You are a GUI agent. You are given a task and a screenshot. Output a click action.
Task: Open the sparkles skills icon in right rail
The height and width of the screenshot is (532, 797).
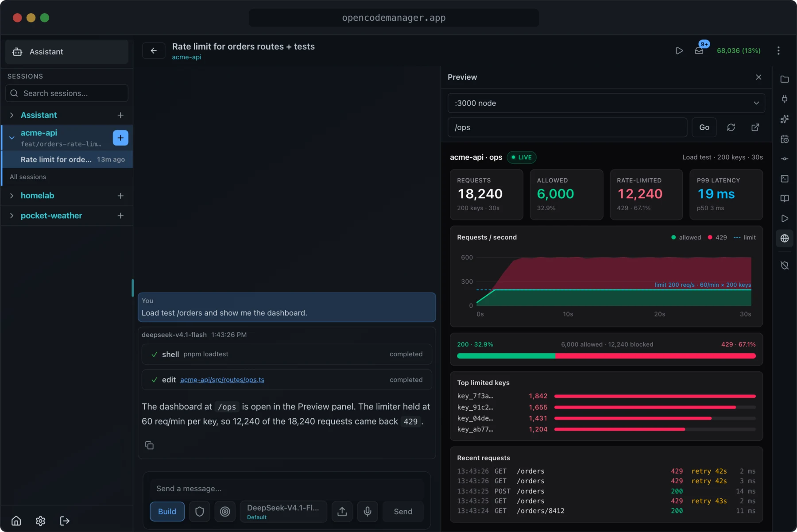[784, 119]
